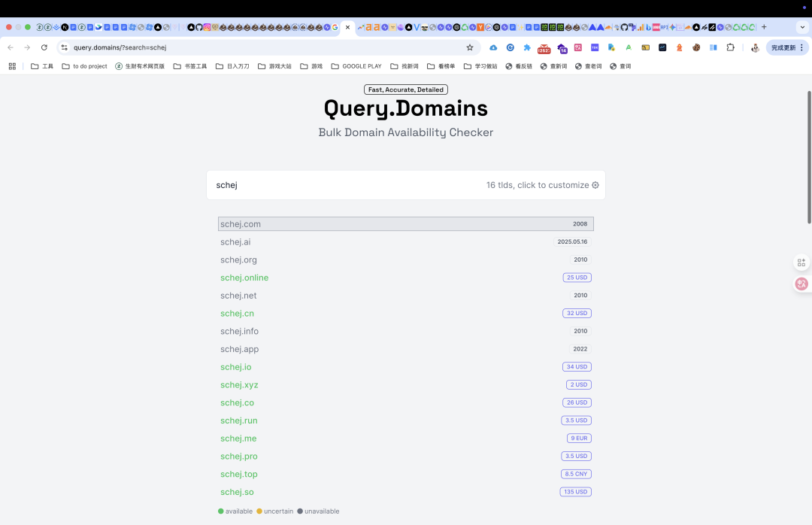
Task: Open the schej.xyz available domain
Action: [x=239, y=385]
